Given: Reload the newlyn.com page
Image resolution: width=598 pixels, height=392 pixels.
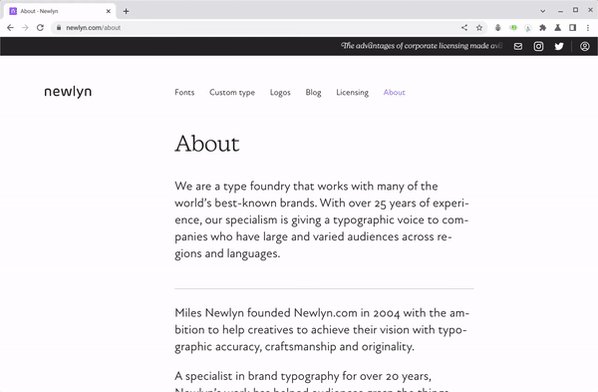Looking at the screenshot, I should pos(40,27).
